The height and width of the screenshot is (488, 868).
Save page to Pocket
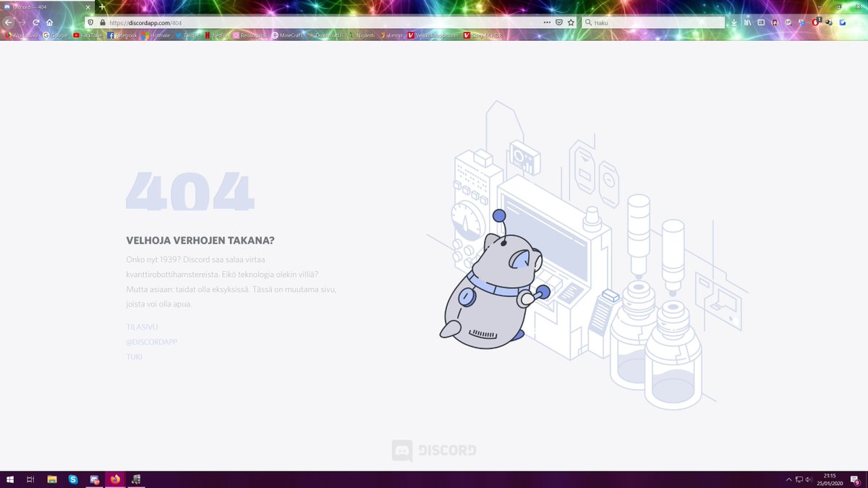[x=559, y=22]
